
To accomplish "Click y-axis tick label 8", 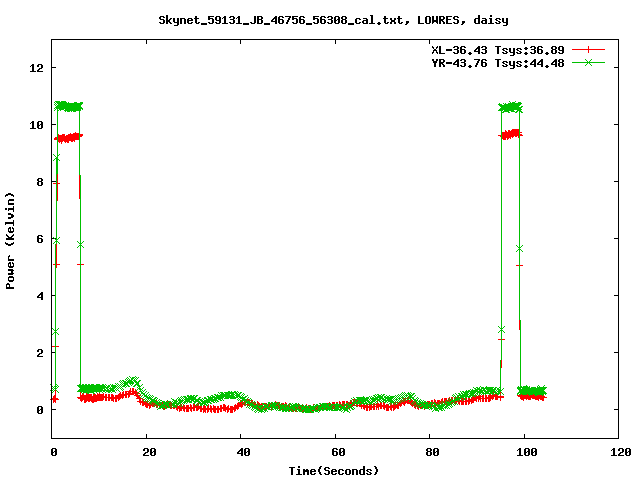I will (x=40, y=182).
